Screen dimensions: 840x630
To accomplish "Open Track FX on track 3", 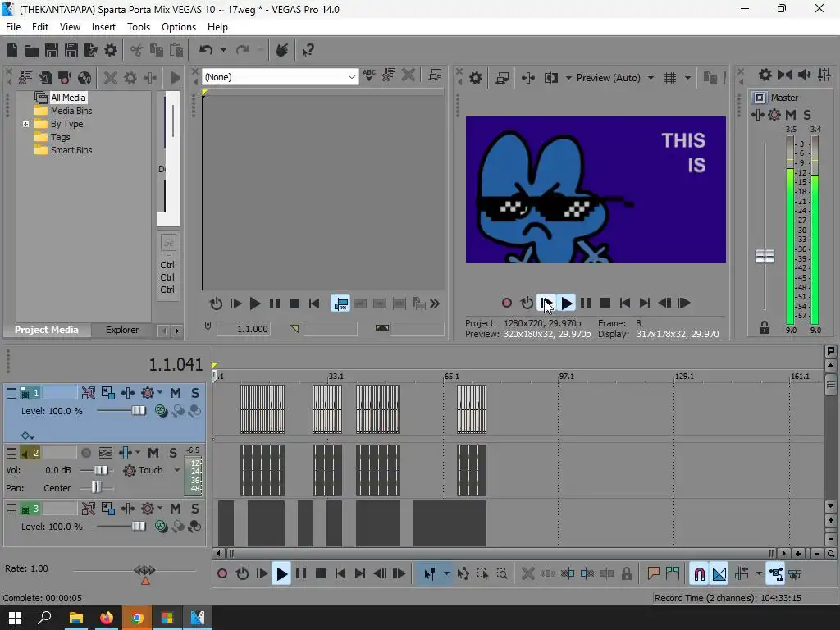I will click(148, 509).
